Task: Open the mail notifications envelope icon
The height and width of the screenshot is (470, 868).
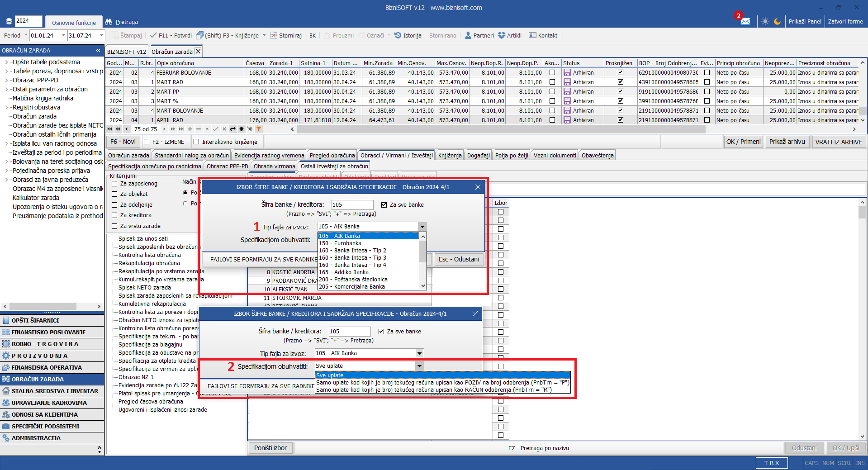Action: tap(745, 21)
